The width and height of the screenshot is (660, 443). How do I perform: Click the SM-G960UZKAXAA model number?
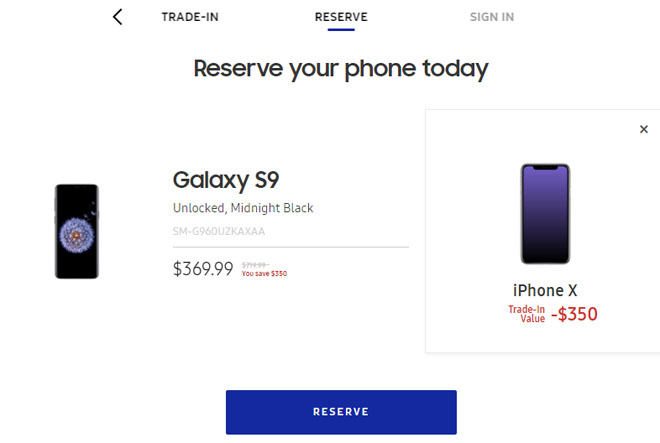[225, 231]
